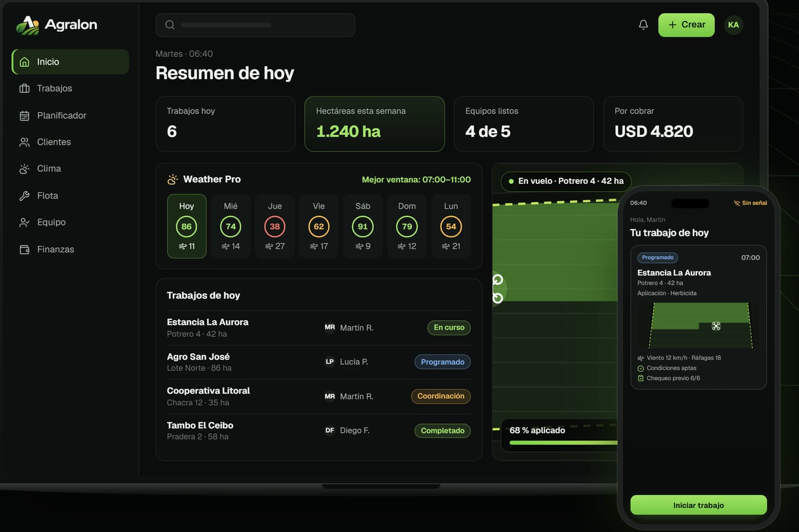Click the Crear button
The height and width of the screenshot is (532, 799).
pyautogui.click(x=686, y=25)
